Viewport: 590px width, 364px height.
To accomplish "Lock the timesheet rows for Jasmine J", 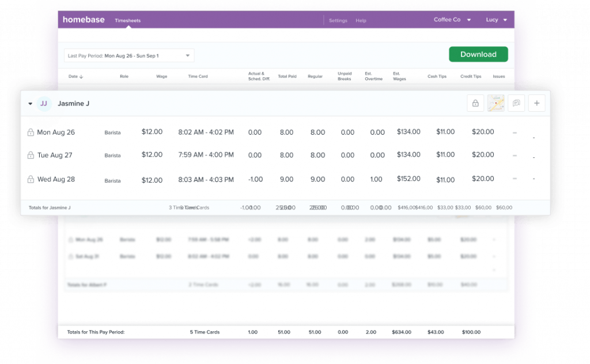I will click(x=475, y=103).
